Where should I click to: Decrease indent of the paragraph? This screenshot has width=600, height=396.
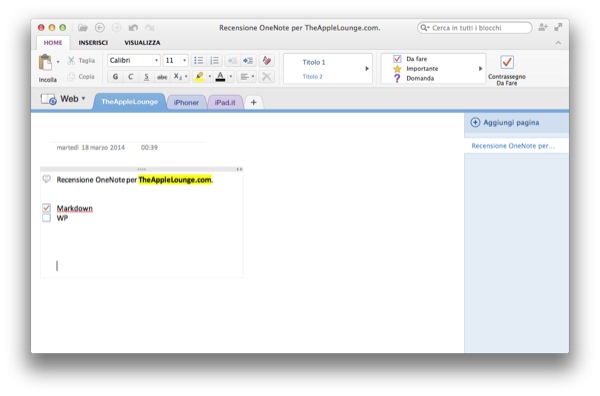point(232,60)
